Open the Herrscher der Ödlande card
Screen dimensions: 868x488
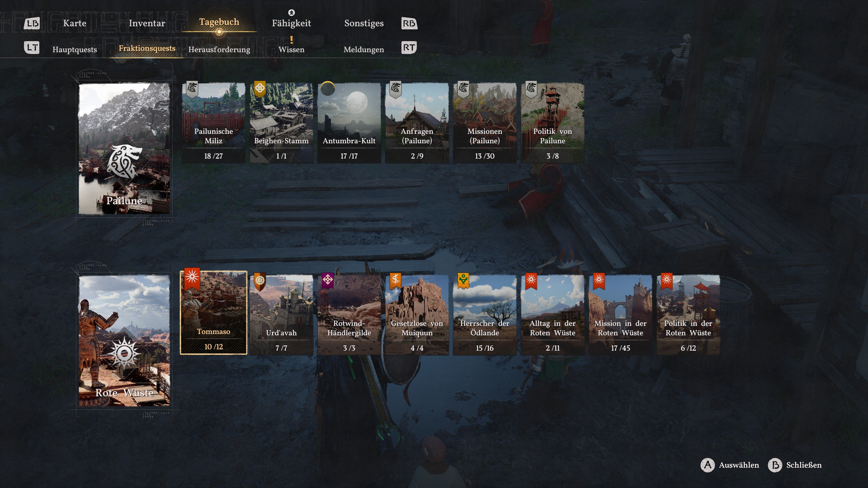(x=485, y=315)
